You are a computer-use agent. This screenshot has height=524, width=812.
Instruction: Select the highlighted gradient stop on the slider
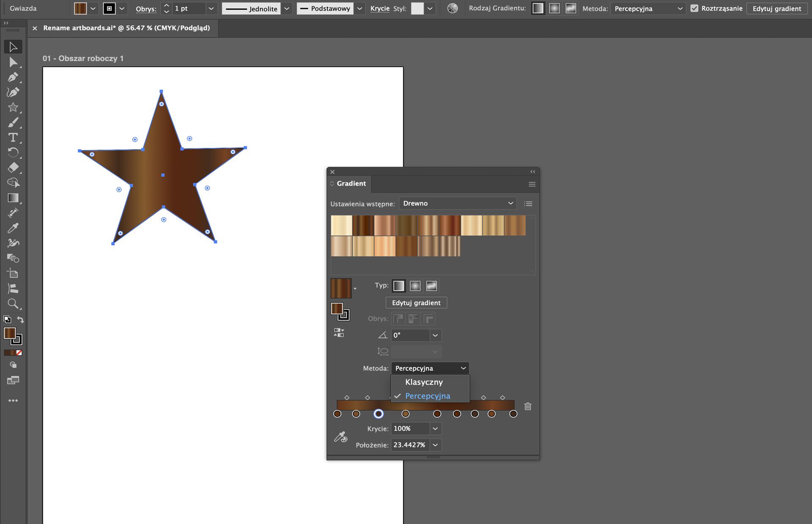(x=379, y=414)
